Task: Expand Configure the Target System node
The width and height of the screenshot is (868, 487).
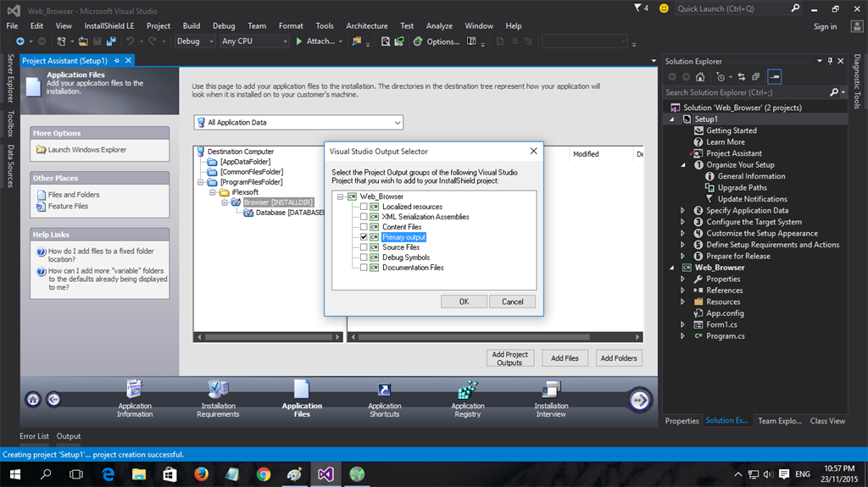Action: [682, 222]
